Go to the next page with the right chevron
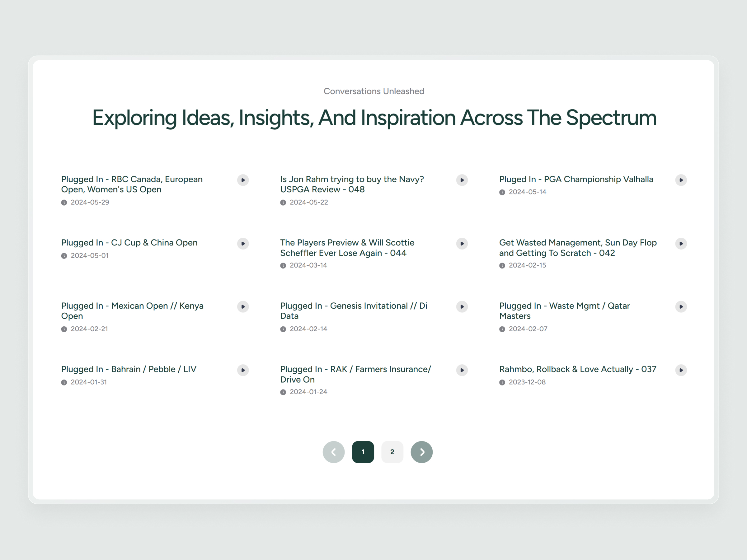 click(421, 452)
